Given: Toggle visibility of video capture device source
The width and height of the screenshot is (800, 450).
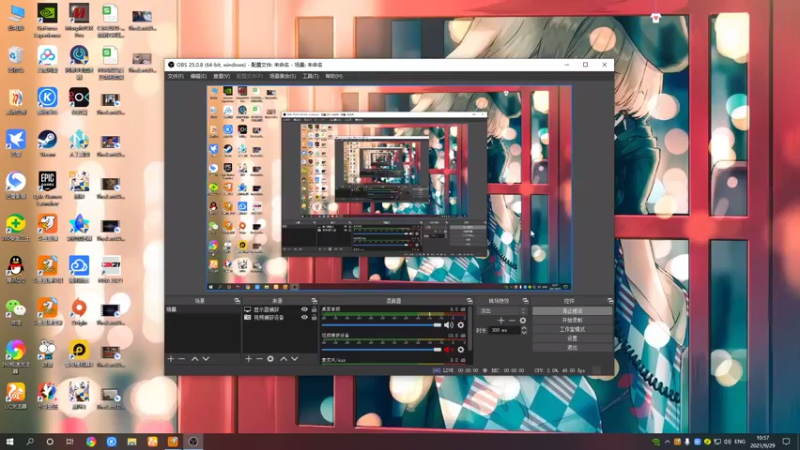Looking at the screenshot, I should coord(305,317).
